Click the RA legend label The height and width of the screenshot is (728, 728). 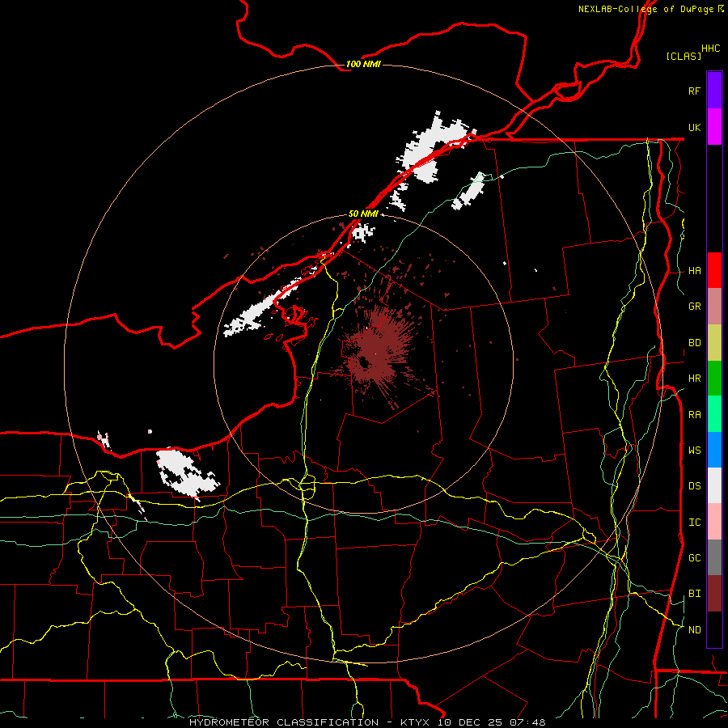tap(695, 415)
